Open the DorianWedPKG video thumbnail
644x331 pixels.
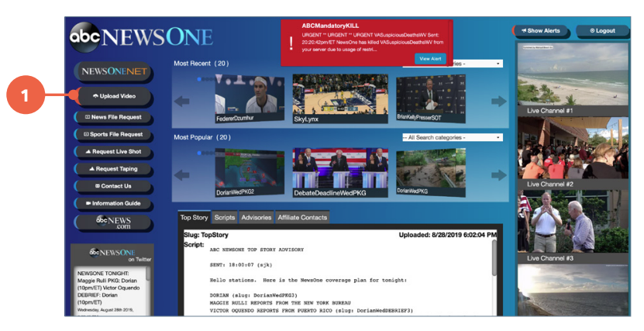tap(431, 173)
